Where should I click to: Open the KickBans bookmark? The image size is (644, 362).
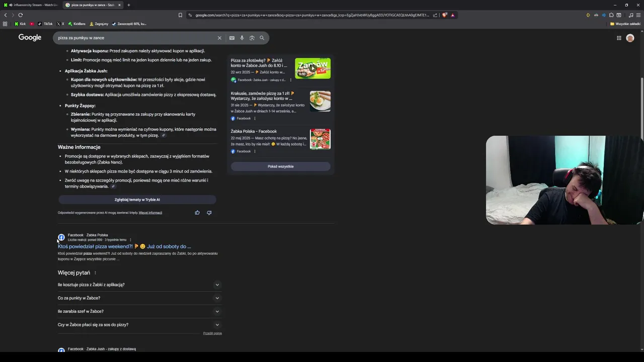(x=77, y=24)
